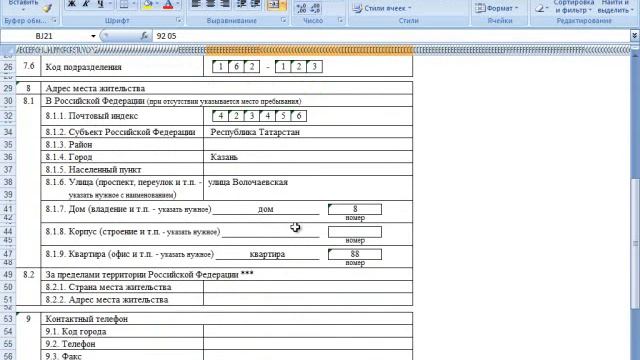640x360 pixels.
Task: Open Сортировка и фильтр menu
Action: click(573, 6)
